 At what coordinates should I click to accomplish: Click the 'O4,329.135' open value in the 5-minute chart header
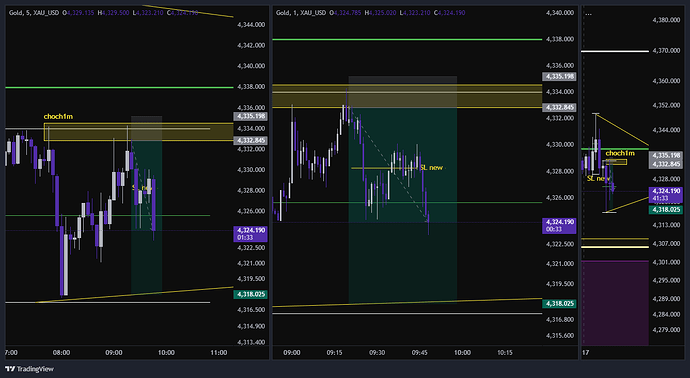coord(78,13)
